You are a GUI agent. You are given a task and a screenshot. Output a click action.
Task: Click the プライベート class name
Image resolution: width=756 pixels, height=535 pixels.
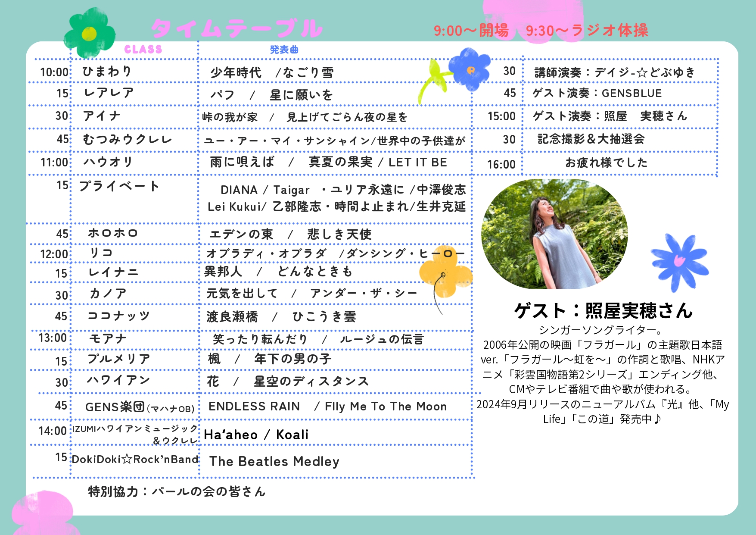119,186
